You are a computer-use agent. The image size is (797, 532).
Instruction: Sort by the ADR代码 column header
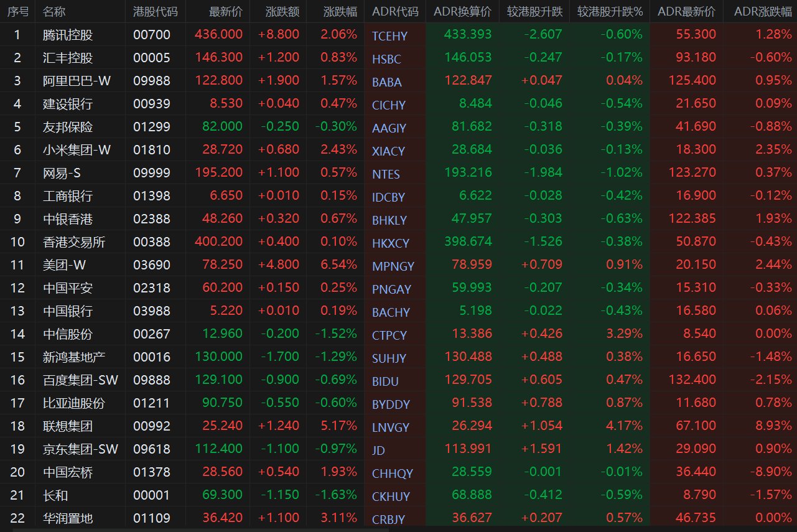[395, 12]
